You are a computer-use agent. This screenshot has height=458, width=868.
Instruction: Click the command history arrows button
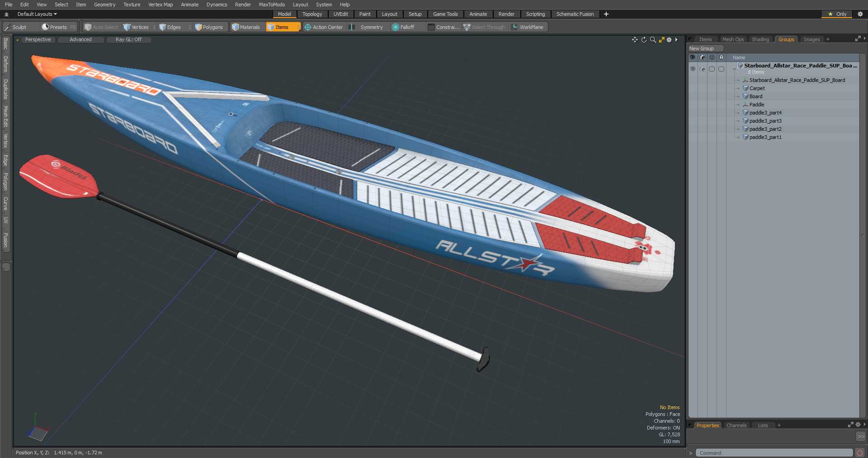[861, 437]
